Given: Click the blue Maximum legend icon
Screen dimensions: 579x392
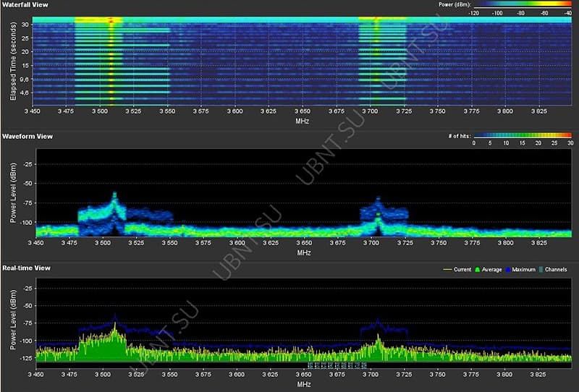Looking at the screenshot, I should (x=507, y=270).
